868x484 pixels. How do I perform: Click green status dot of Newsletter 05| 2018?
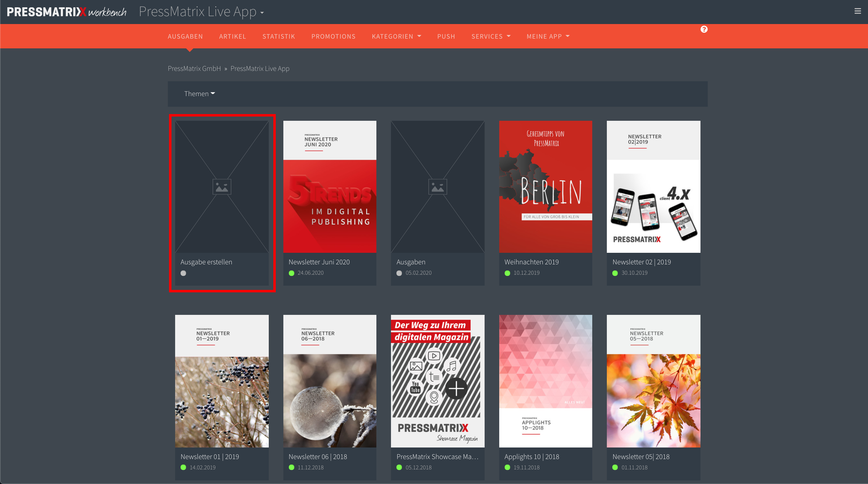[615, 467]
